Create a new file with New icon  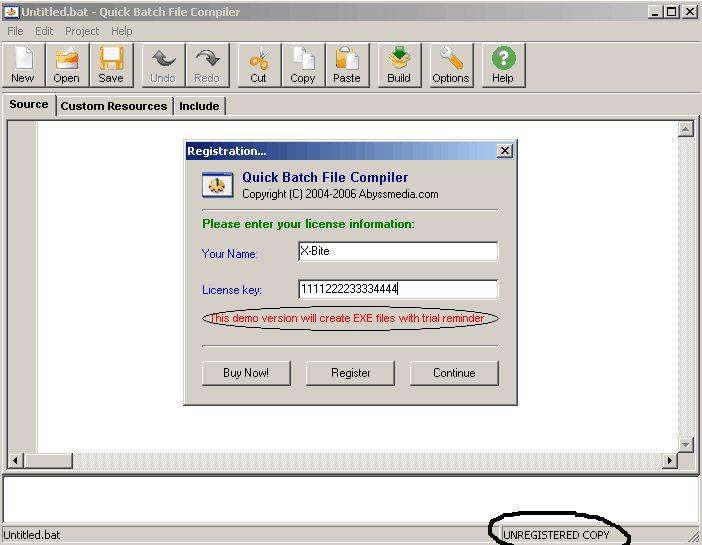pyautogui.click(x=24, y=65)
